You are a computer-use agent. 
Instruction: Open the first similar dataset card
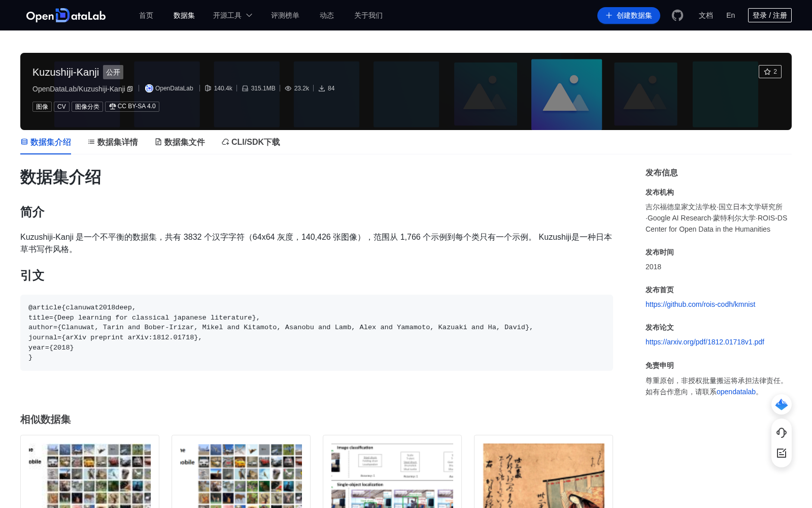[x=90, y=471]
